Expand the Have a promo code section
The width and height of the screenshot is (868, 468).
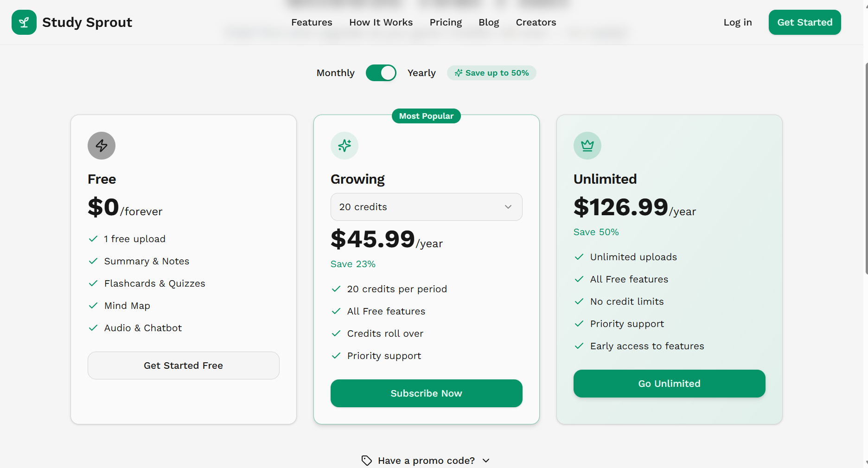[x=425, y=460]
